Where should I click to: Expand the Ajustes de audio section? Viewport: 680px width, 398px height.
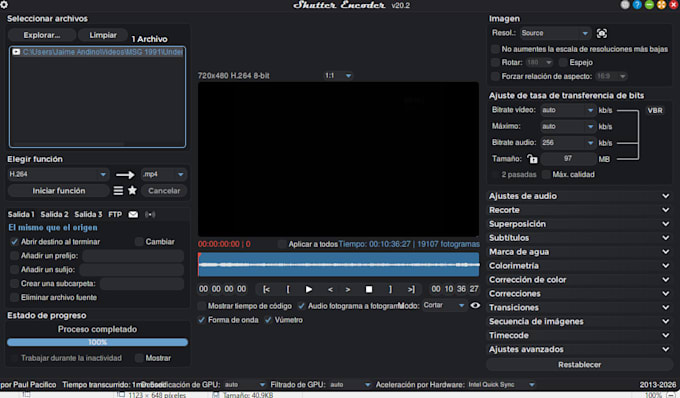click(579, 196)
